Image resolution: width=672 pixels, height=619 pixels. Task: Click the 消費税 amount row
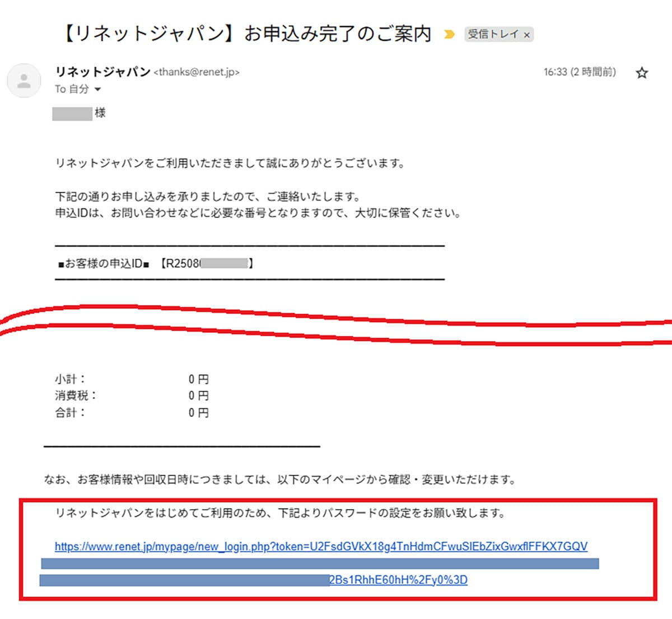pyautogui.click(x=132, y=395)
